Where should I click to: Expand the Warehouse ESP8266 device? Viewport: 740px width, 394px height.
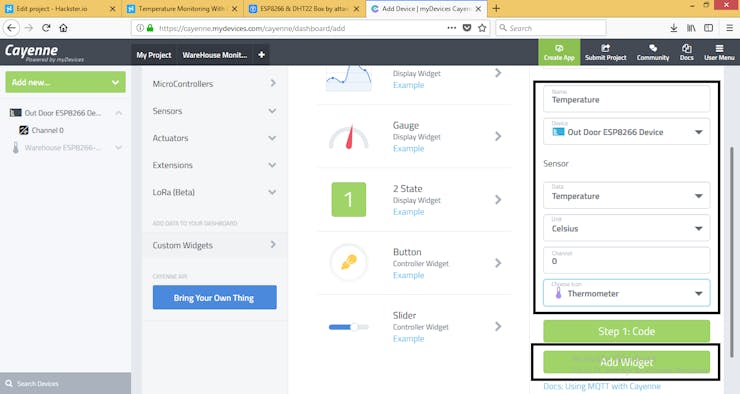(x=118, y=148)
